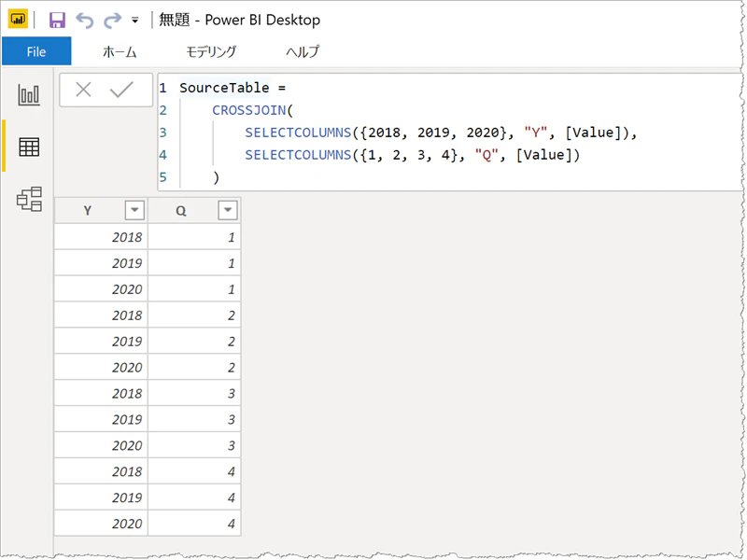The width and height of the screenshot is (747, 560).
Task: Click the 2018 cell in the Q 1 row
Action: tap(102, 237)
